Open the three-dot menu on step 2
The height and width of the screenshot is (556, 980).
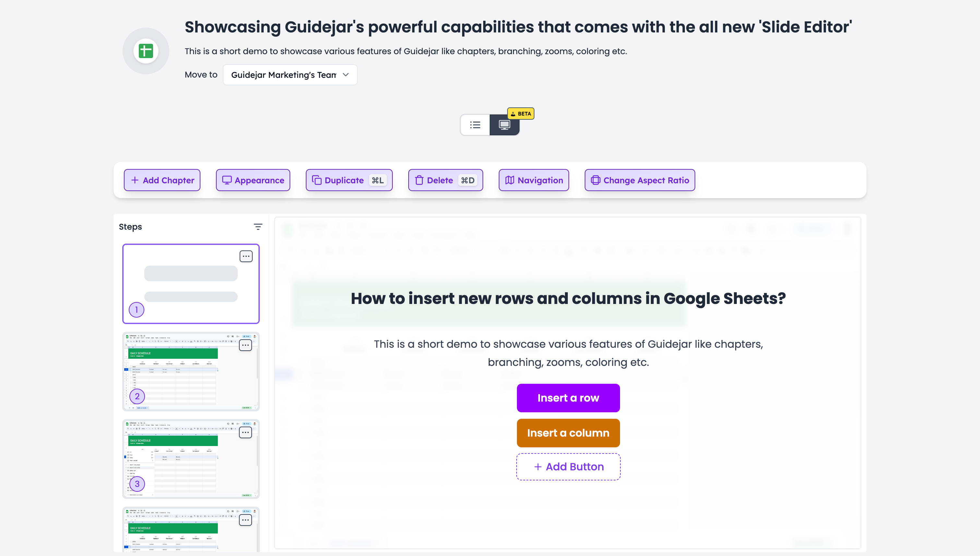(245, 345)
